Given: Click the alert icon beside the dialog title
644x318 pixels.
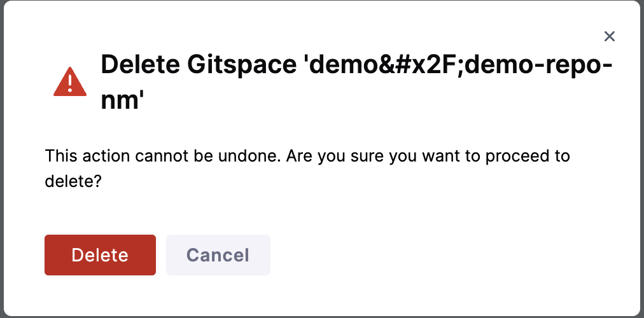Looking at the screenshot, I should click(69, 83).
